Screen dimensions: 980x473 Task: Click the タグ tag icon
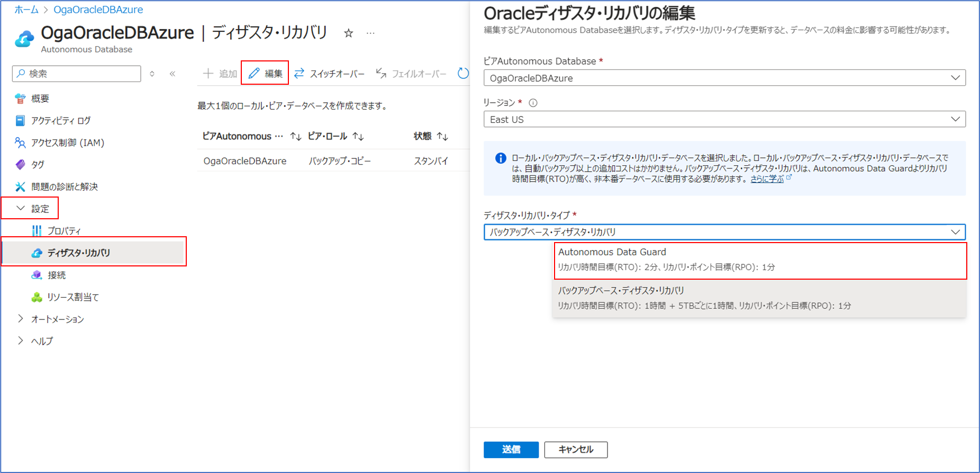(x=20, y=165)
